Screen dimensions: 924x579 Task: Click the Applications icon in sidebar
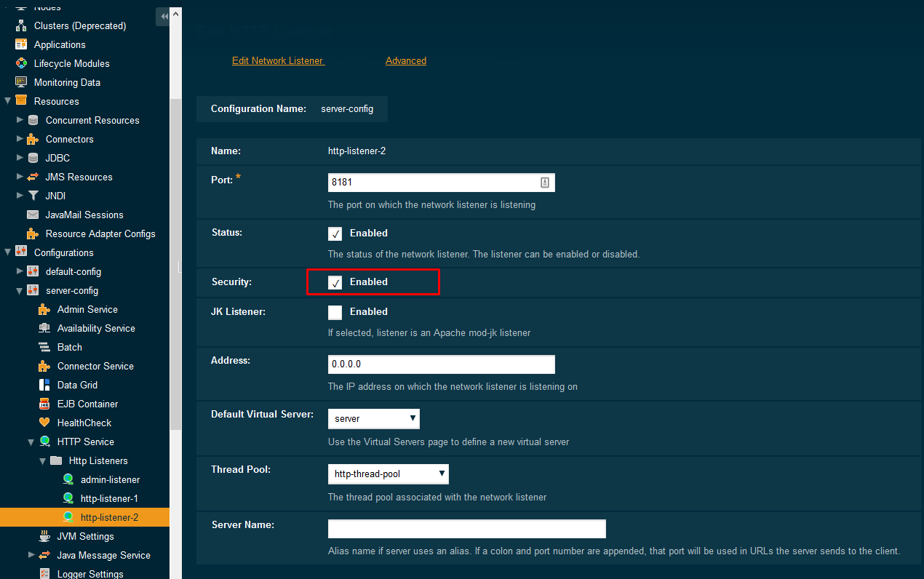21,44
